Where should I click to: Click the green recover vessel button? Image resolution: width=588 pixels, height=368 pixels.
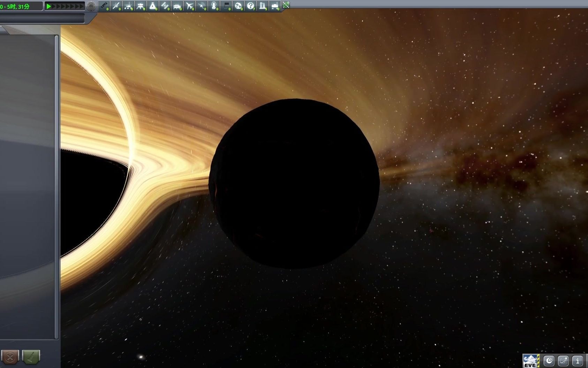coord(31,357)
